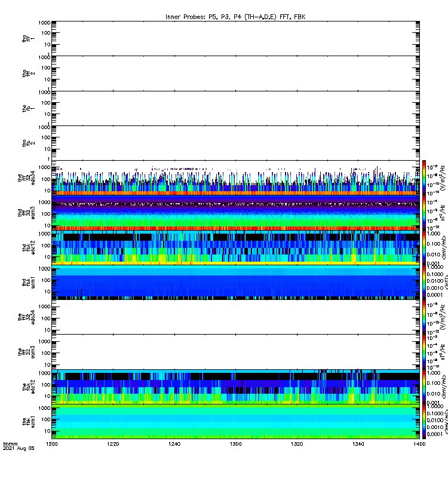The image size is (448, 478).
Task: Click the thd fbk scm1 color bar
Action: pos(424,282)
